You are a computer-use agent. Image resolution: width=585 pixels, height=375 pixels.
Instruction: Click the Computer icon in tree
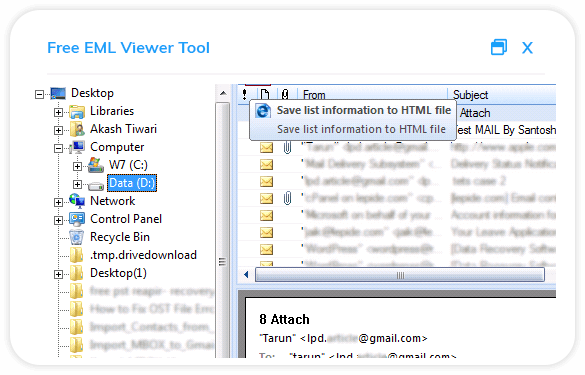click(x=77, y=147)
